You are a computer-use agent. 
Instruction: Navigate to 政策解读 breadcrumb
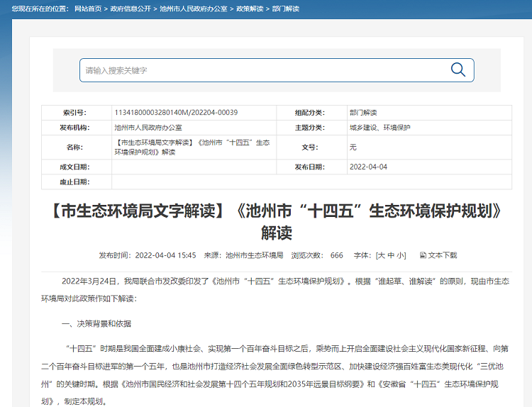250,9
